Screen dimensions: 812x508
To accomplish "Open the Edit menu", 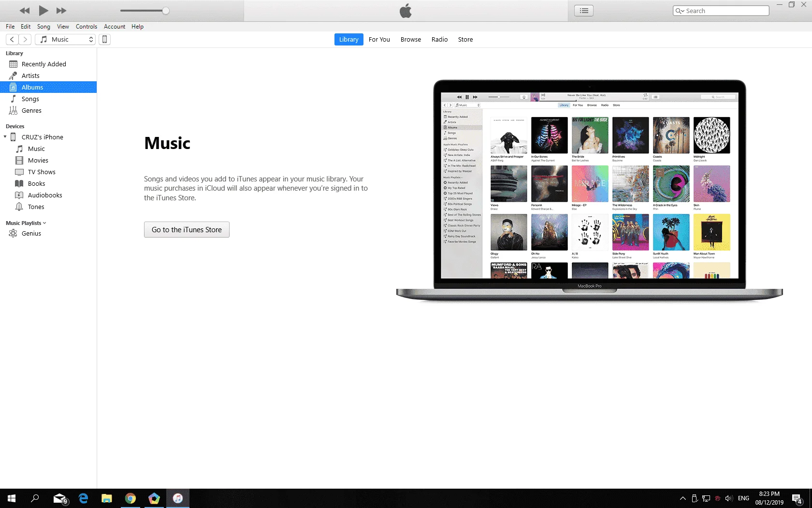I will point(26,27).
